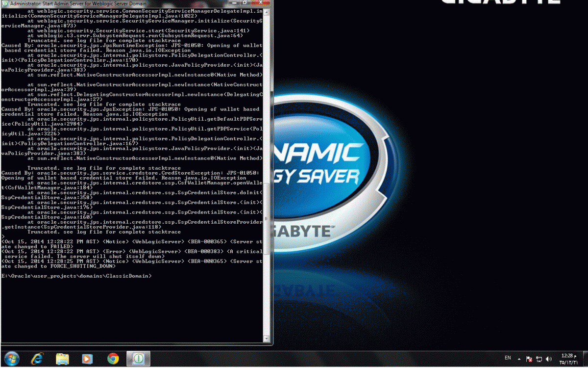The image size is (588, 368).
Task: Click the console scrollbar down arrow
Action: [267, 338]
